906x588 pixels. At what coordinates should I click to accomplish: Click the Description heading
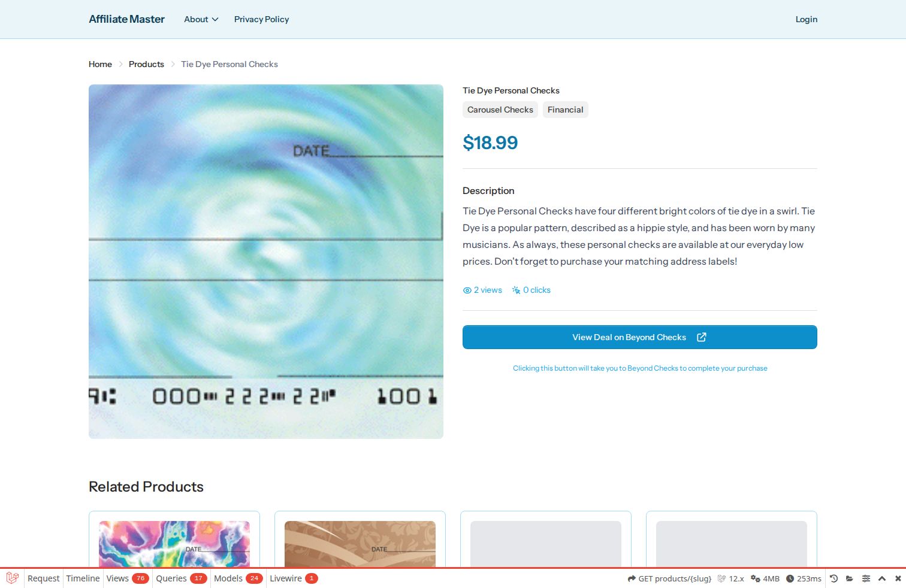[x=488, y=190]
